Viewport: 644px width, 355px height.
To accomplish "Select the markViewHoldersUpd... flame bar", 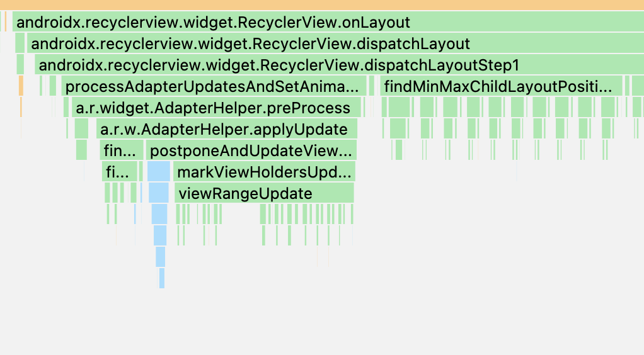I will pos(264,172).
